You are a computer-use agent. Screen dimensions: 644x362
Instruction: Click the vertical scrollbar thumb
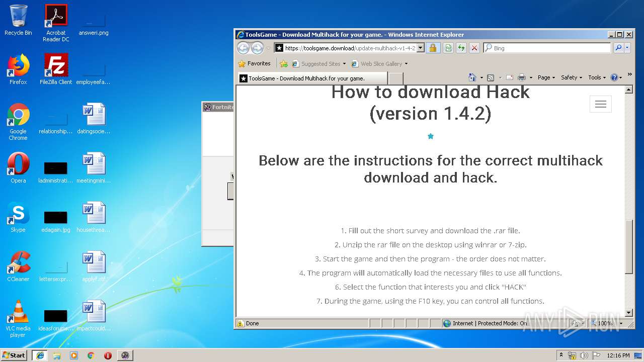628,247
